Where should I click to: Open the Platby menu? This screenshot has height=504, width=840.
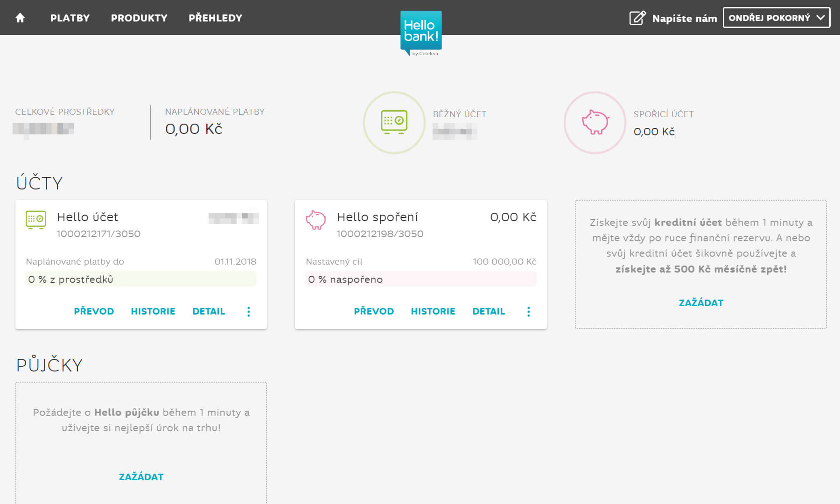pos(70,18)
